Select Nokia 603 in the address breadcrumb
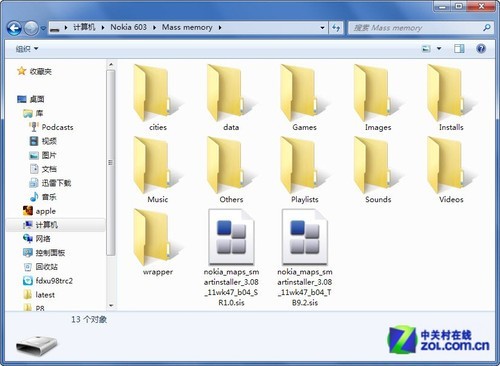The width and height of the screenshot is (500, 366). click(128, 27)
